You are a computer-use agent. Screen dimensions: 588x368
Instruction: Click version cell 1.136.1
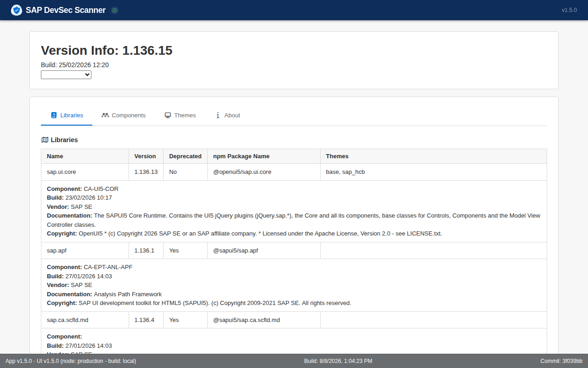(x=146, y=251)
